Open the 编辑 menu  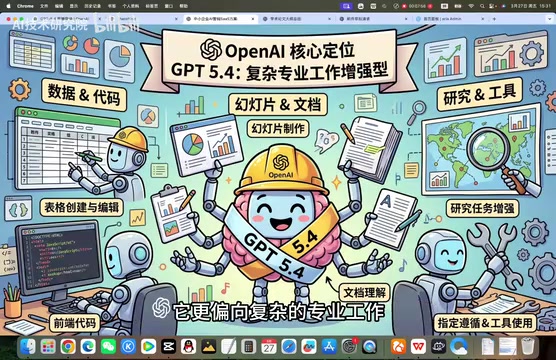59,6
